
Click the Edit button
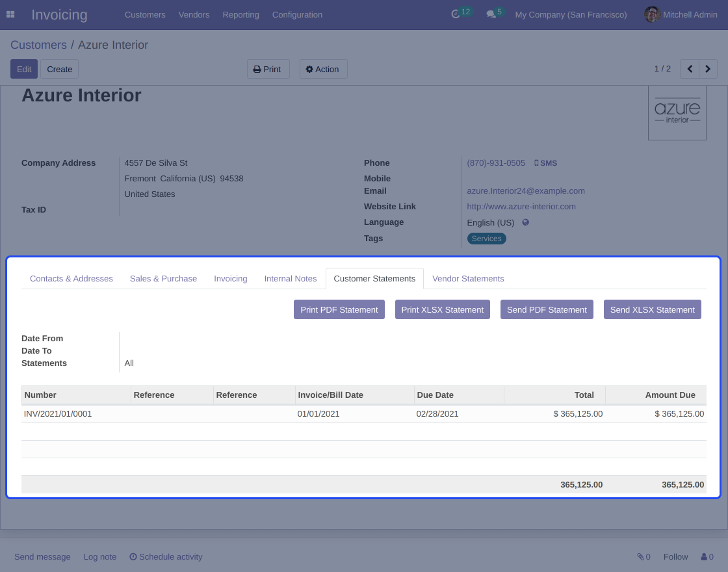click(24, 69)
